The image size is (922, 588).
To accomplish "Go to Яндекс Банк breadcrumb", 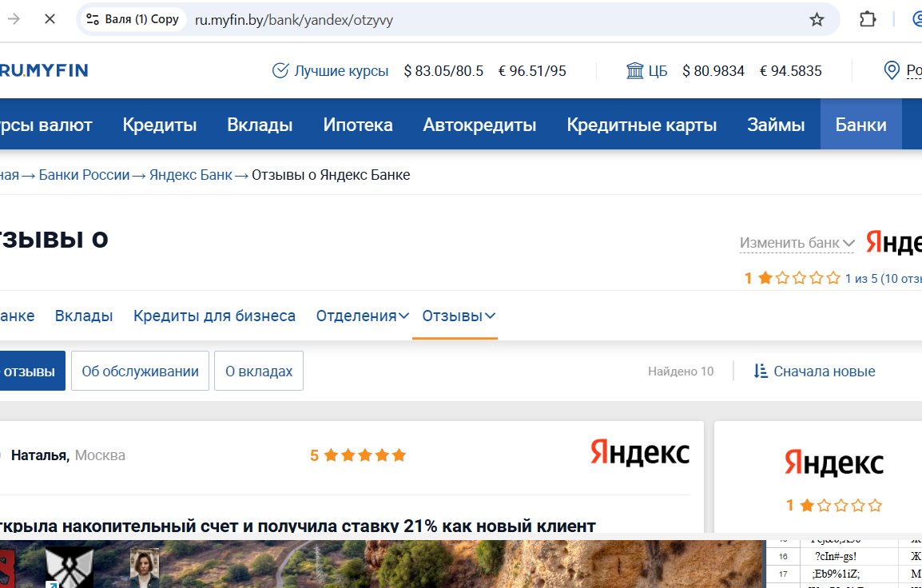I will pos(190,175).
